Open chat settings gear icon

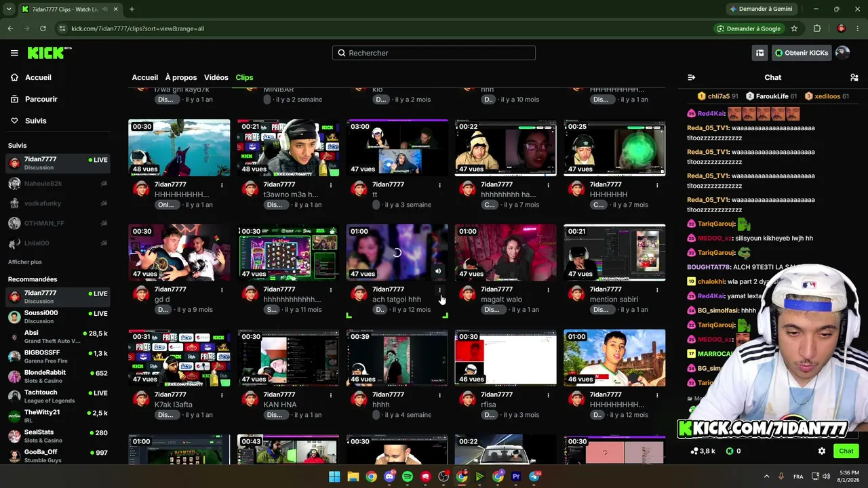822,451
